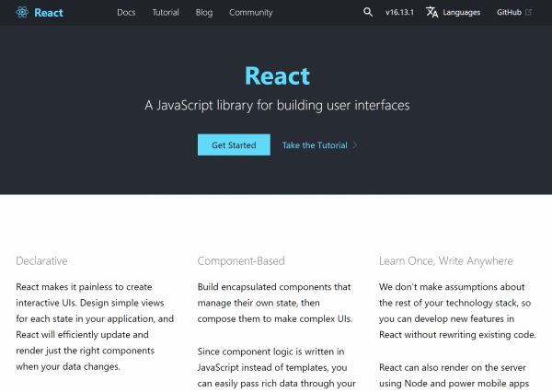Click the Get Started button

(x=234, y=144)
